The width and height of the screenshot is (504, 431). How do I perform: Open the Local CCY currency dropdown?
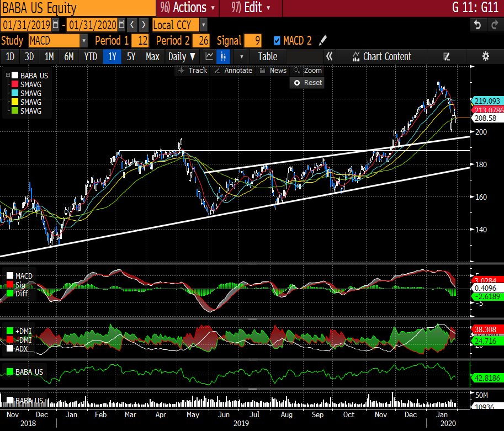pyautogui.click(x=203, y=25)
